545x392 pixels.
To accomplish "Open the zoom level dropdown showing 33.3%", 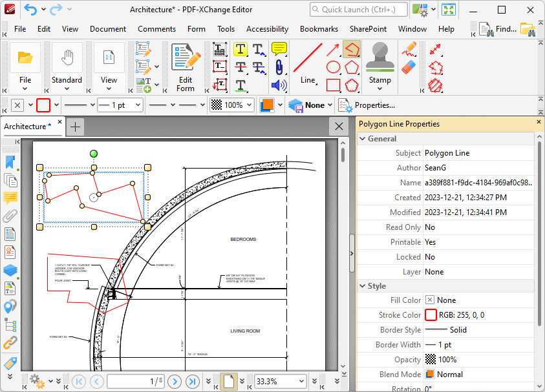I will coord(280,381).
